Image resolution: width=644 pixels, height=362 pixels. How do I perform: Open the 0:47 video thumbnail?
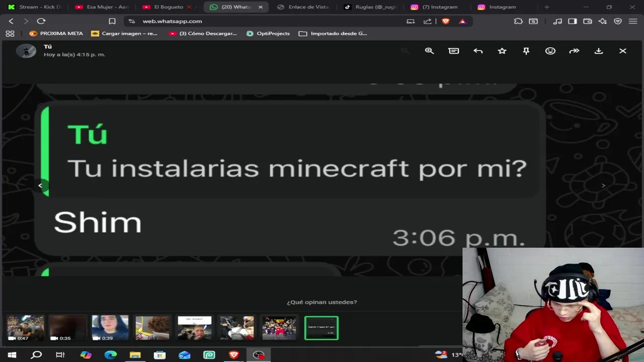[x=25, y=328]
